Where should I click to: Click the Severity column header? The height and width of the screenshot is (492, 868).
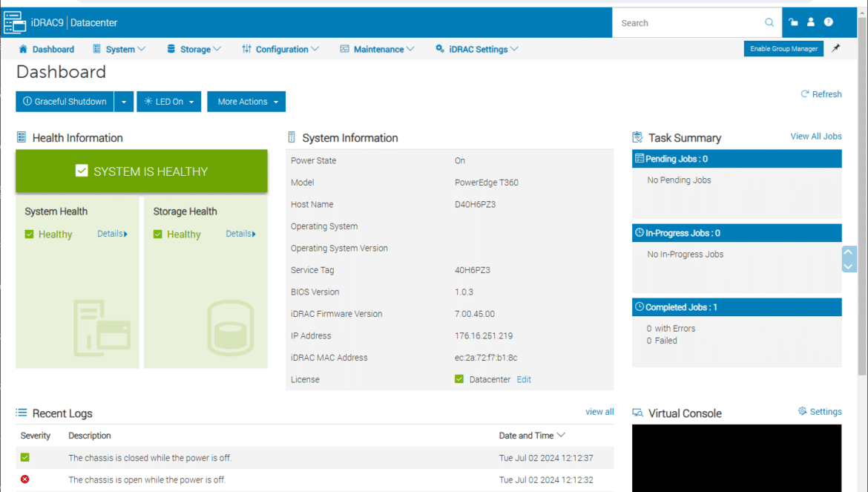(36, 436)
